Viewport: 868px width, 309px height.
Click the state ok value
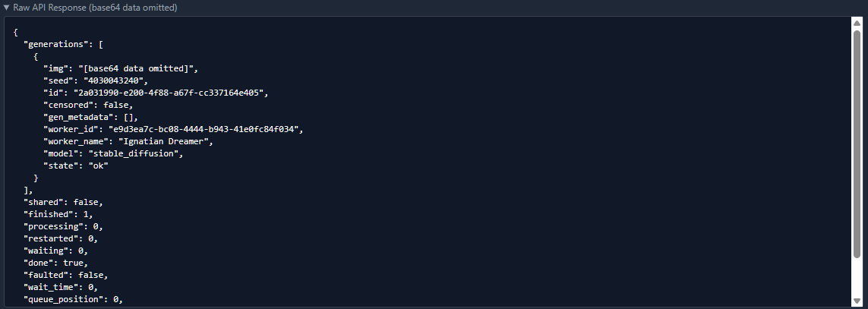96,166
